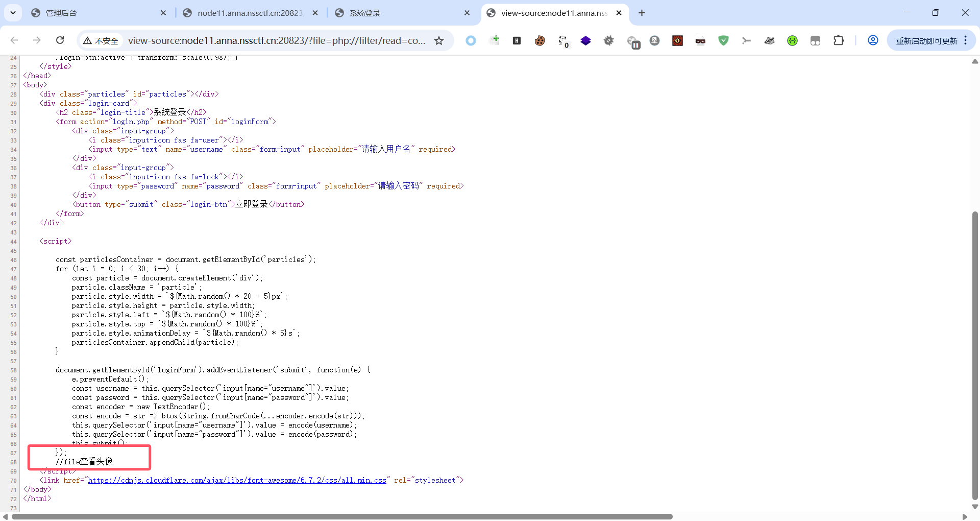This screenshot has height=521, width=980.
Task: Close the 系统登录 tab
Action: [467, 13]
